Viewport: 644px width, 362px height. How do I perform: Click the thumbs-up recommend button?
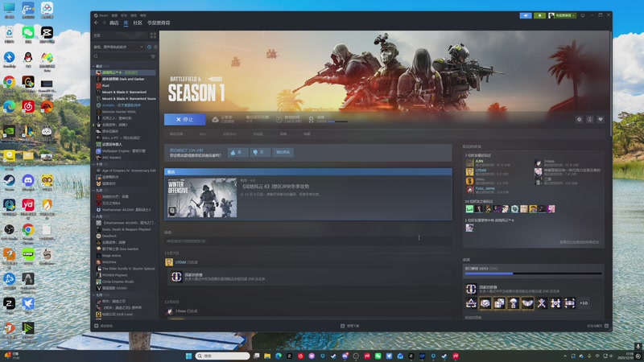tap(237, 152)
